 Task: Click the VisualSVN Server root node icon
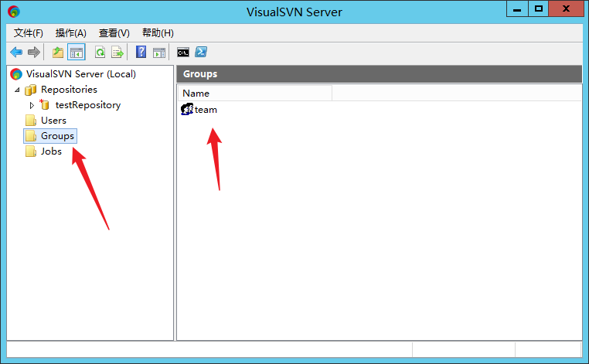[x=16, y=74]
